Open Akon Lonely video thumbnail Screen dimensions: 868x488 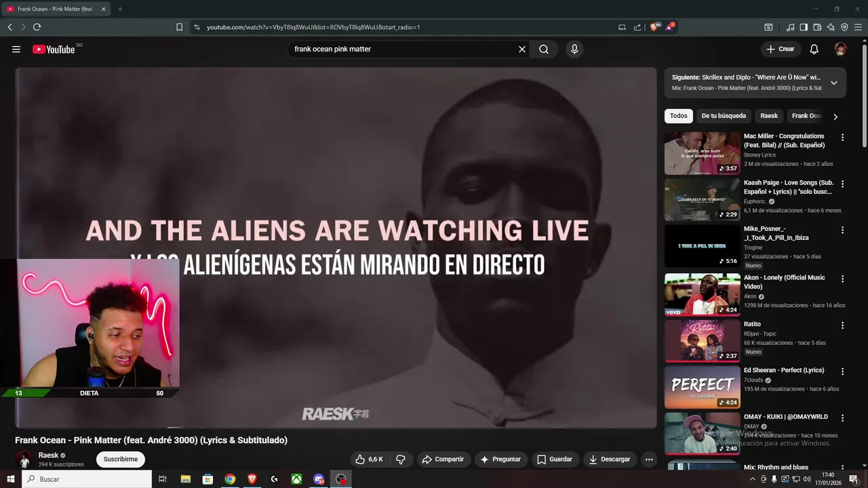pos(703,295)
